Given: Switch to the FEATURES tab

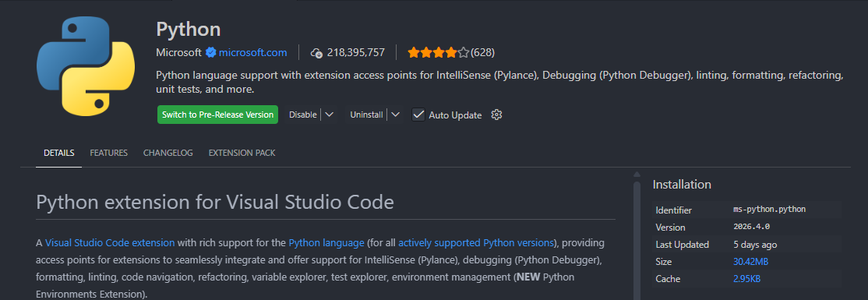Looking at the screenshot, I should coord(109,153).
